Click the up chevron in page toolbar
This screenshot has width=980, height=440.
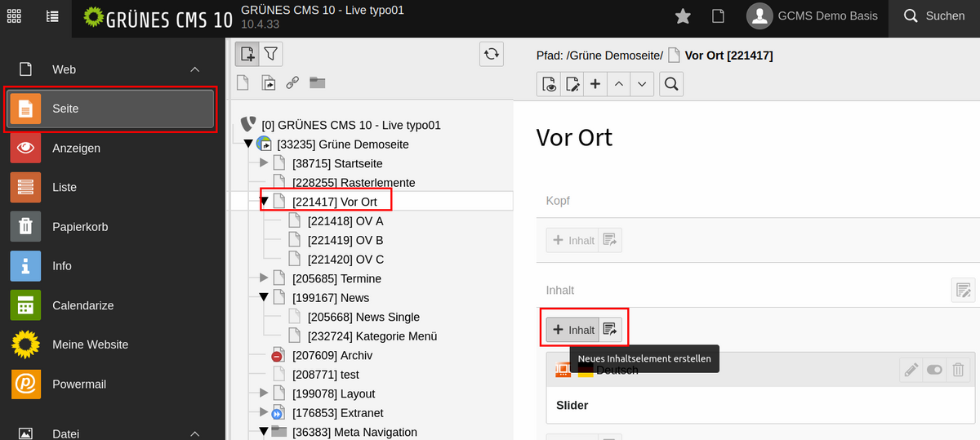coord(619,84)
